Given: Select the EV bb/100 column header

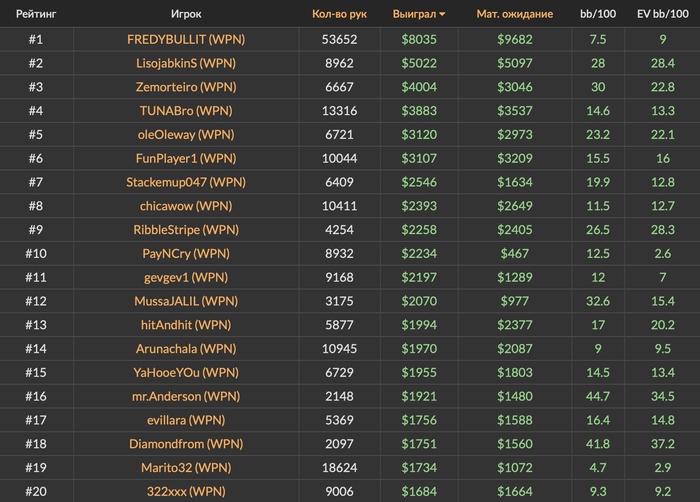Looking at the screenshot, I should pos(662,14).
